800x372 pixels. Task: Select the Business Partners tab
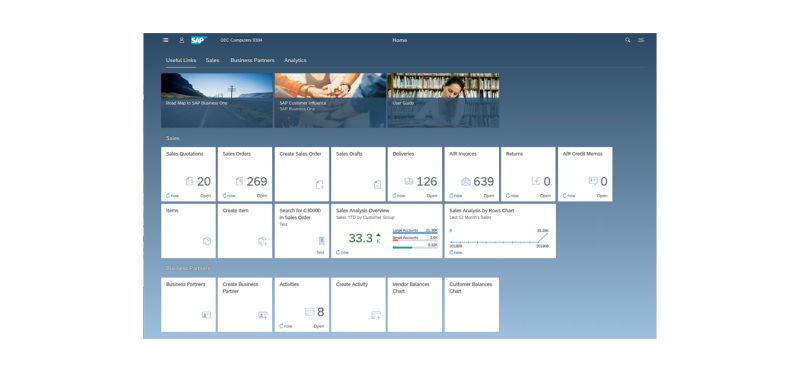tap(253, 60)
